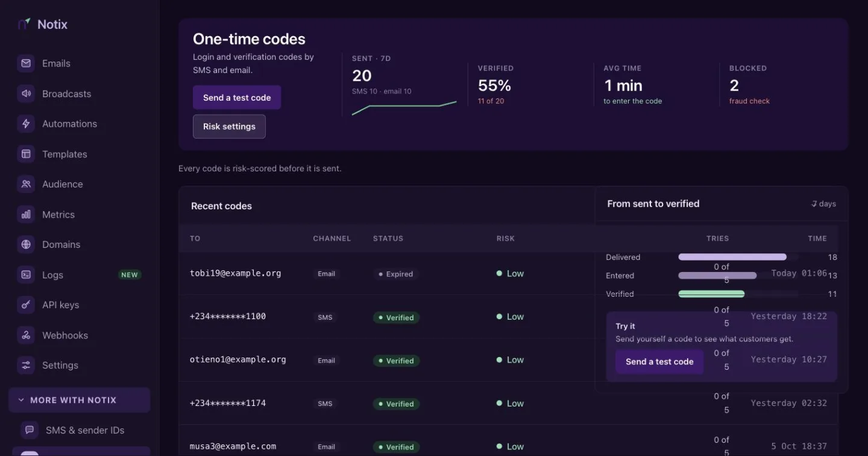This screenshot has width=868, height=456.
Task: Click the Notix logo icon
Action: pyautogui.click(x=24, y=24)
